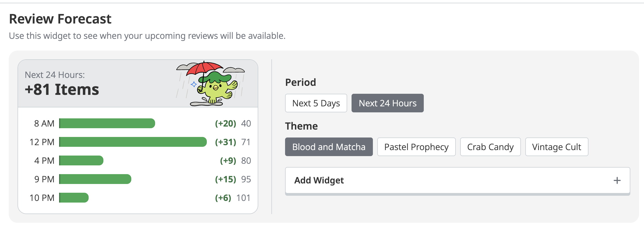
Task: Click the 9 PM forecast bar
Action: coord(95,179)
